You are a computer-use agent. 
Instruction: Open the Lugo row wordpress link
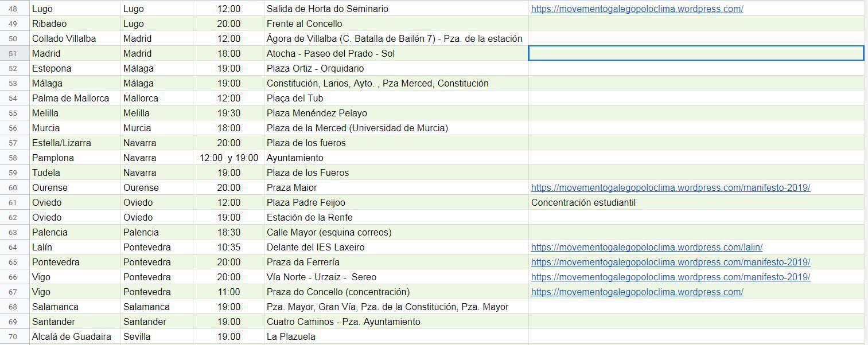pos(637,9)
